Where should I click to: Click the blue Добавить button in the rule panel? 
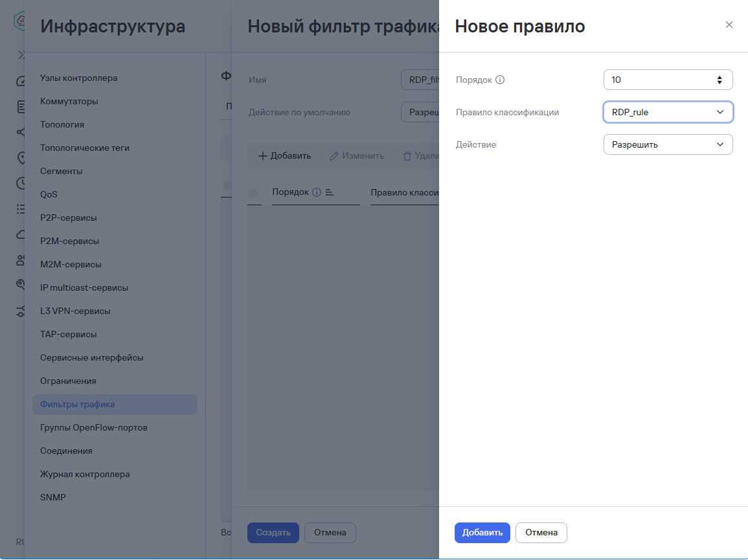click(482, 532)
